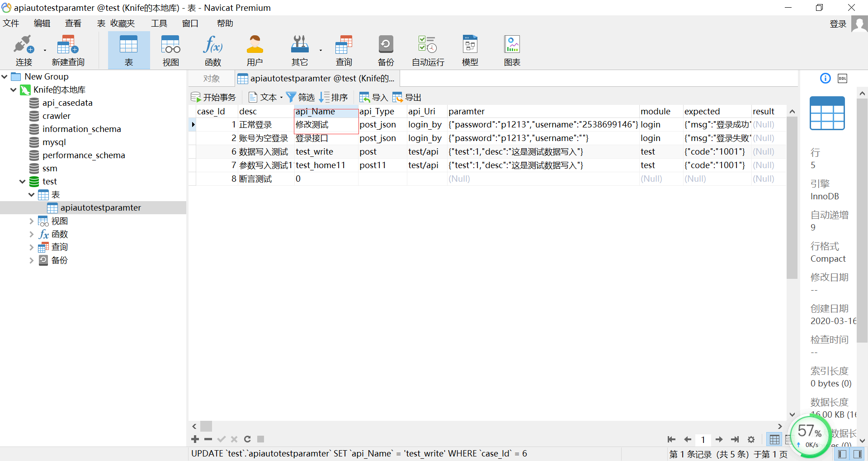
Task: Collapse the 表 (Tables) tree node
Action: coord(31,195)
